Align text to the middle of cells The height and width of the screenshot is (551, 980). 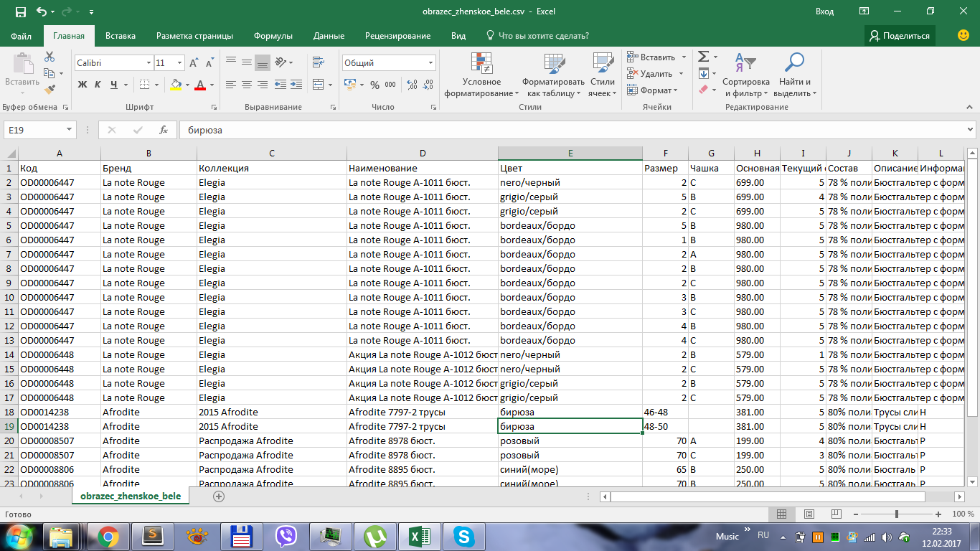click(x=247, y=62)
